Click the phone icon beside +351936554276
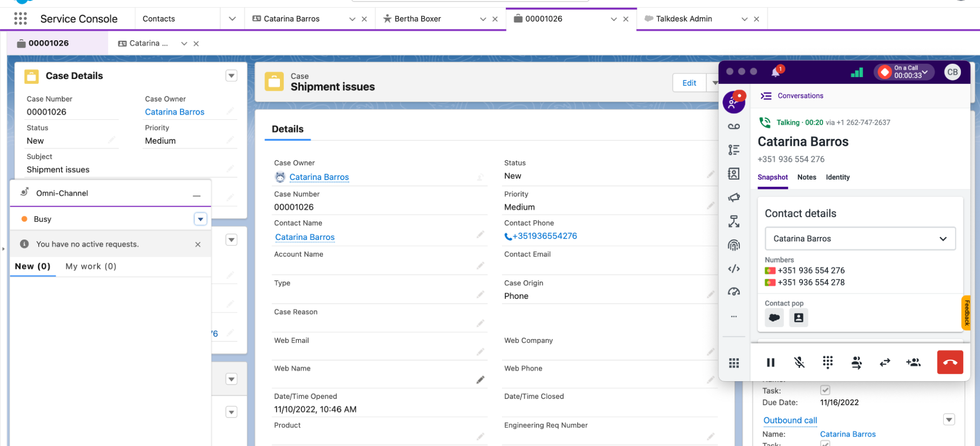 [508, 236]
